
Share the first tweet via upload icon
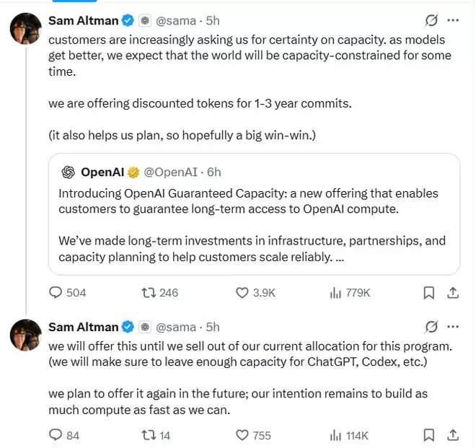[x=453, y=293]
